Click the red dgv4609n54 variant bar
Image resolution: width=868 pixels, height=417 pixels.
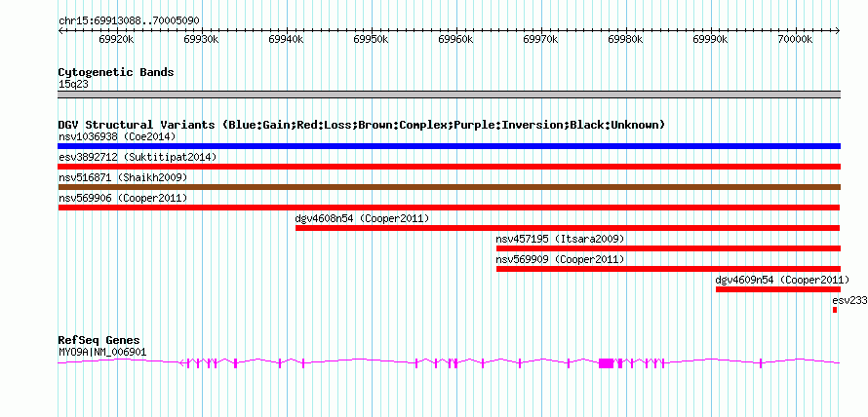pyautogui.click(x=778, y=289)
